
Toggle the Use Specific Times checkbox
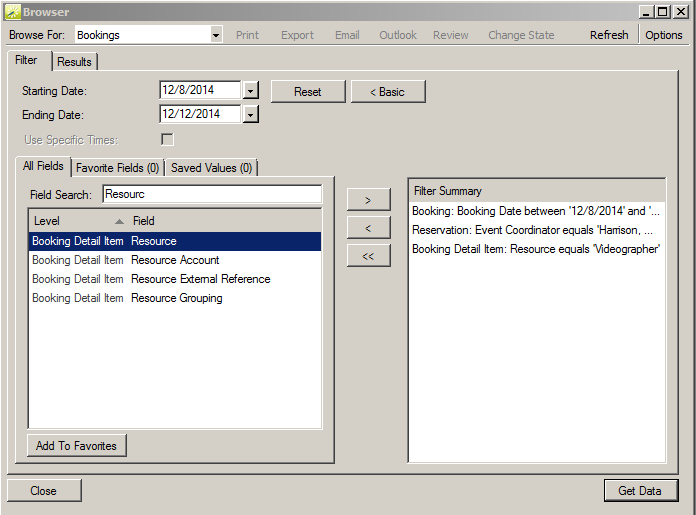pyautogui.click(x=167, y=139)
